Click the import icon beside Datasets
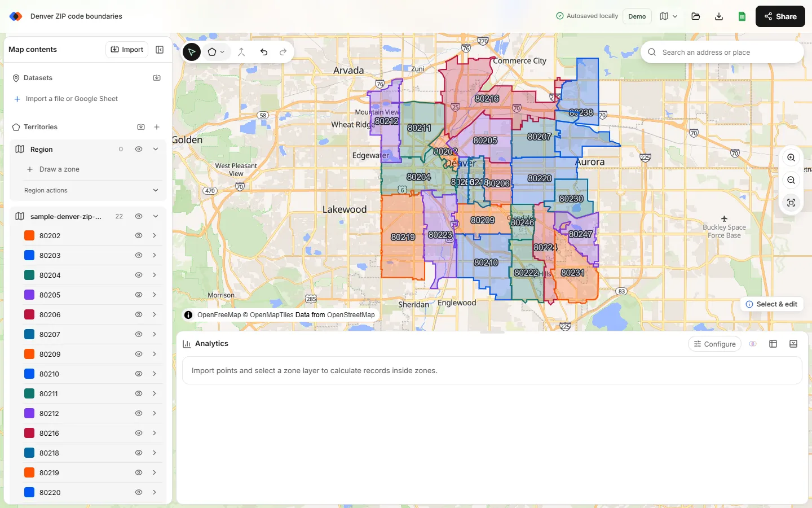Image resolution: width=812 pixels, height=508 pixels. click(157, 78)
